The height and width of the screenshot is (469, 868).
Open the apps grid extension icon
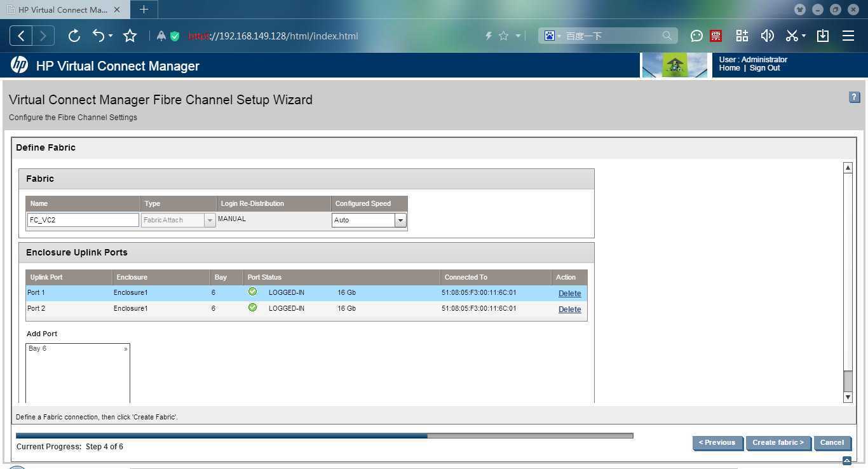point(742,36)
